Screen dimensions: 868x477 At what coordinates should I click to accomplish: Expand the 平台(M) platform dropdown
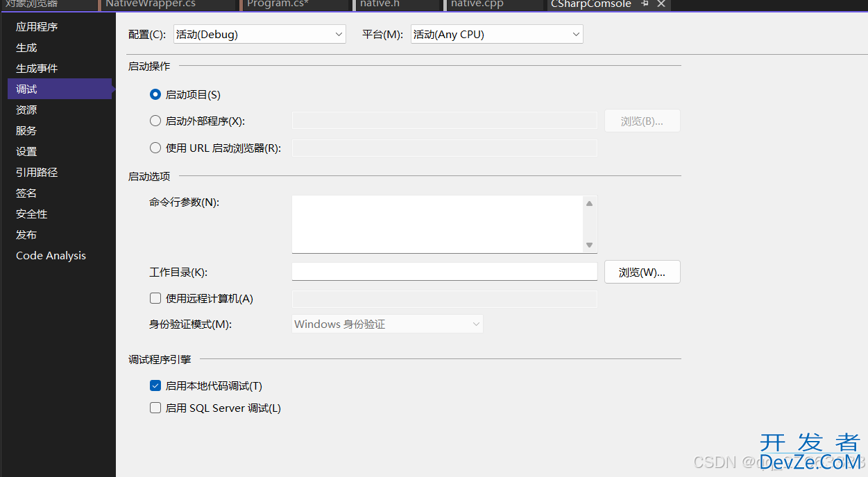[x=497, y=34]
